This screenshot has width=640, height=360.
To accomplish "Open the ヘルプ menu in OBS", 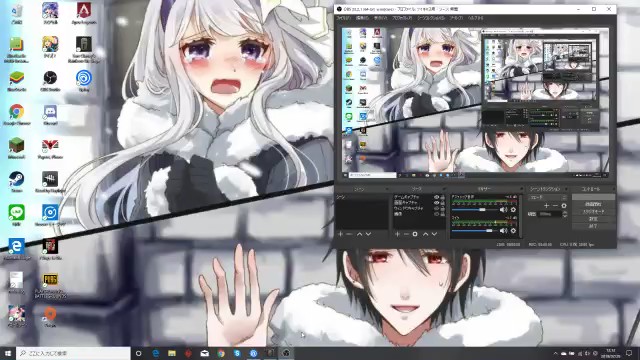I will pyautogui.click(x=476, y=18).
